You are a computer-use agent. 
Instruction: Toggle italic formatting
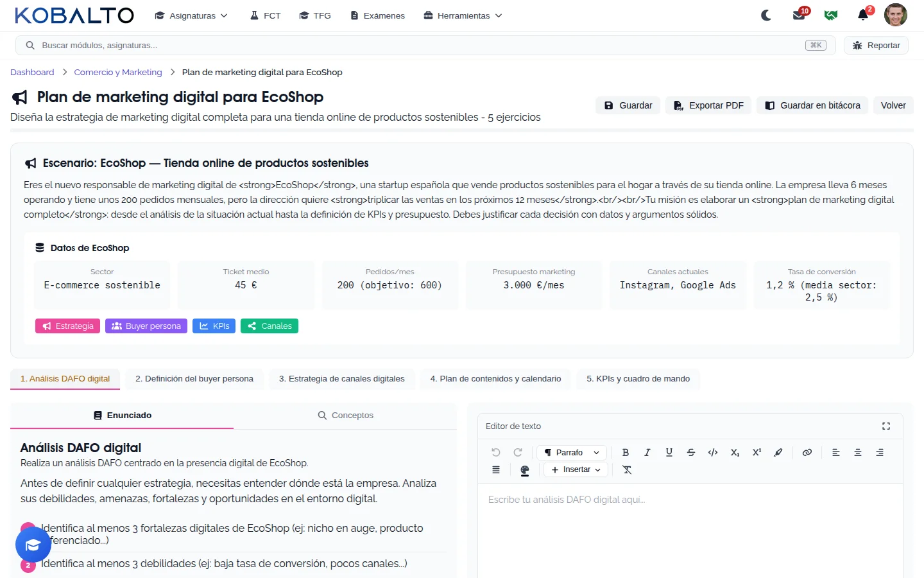point(647,452)
